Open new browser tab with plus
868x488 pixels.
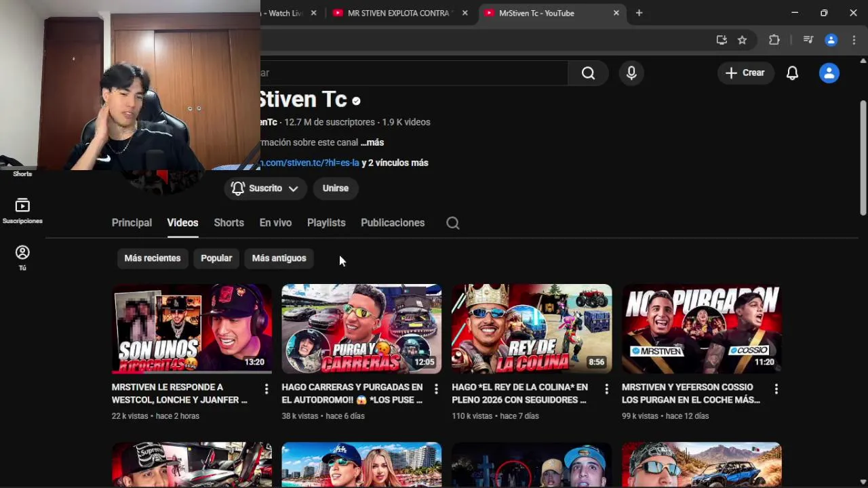pyautogui.click(x=639, y=13)
